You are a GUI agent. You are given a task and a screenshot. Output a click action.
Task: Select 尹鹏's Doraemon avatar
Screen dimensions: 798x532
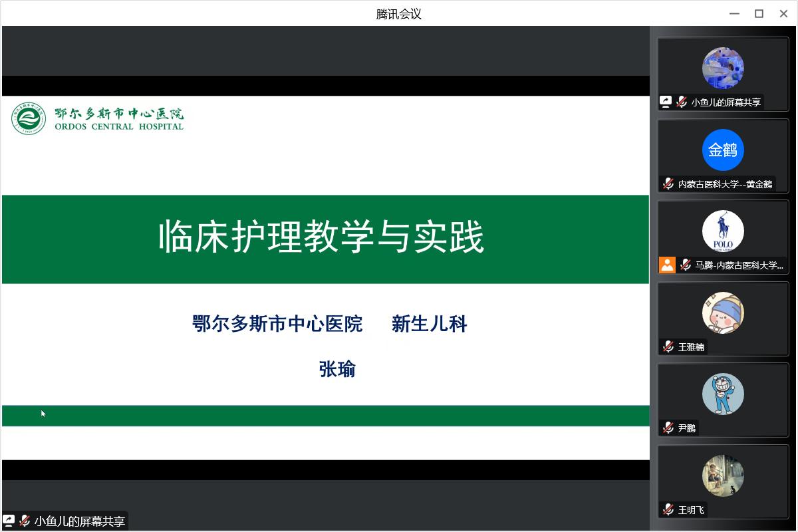click(x=723, y=394)
